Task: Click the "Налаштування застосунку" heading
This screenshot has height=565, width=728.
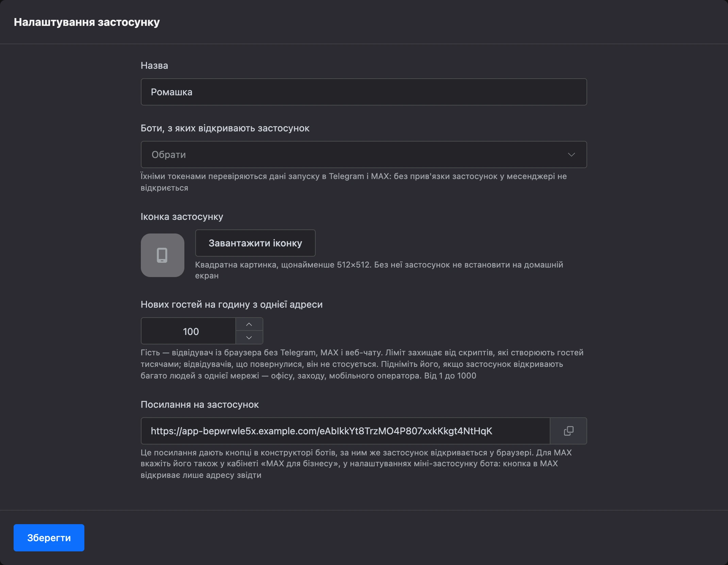Action: tap(87, 22)
